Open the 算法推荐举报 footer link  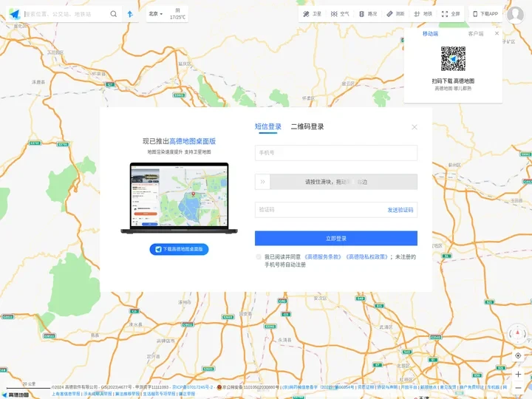point(127,394)
